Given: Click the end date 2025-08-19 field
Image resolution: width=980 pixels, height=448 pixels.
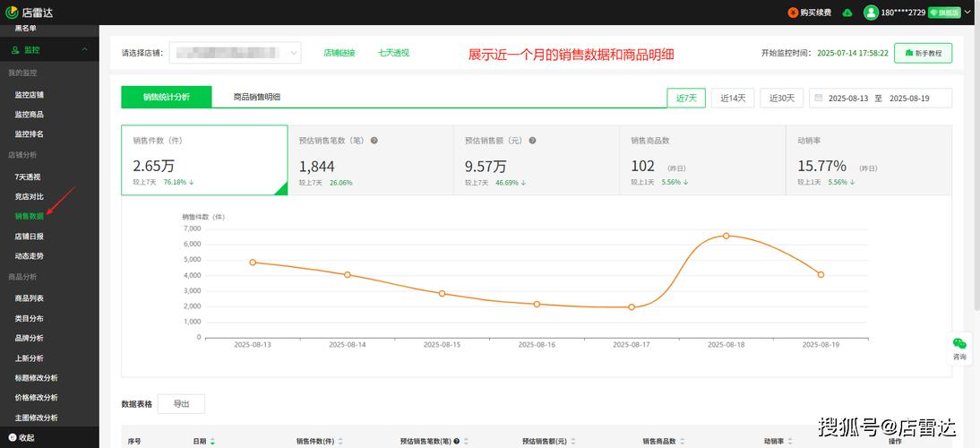Looking at the screenshot, I should (909, 98).
